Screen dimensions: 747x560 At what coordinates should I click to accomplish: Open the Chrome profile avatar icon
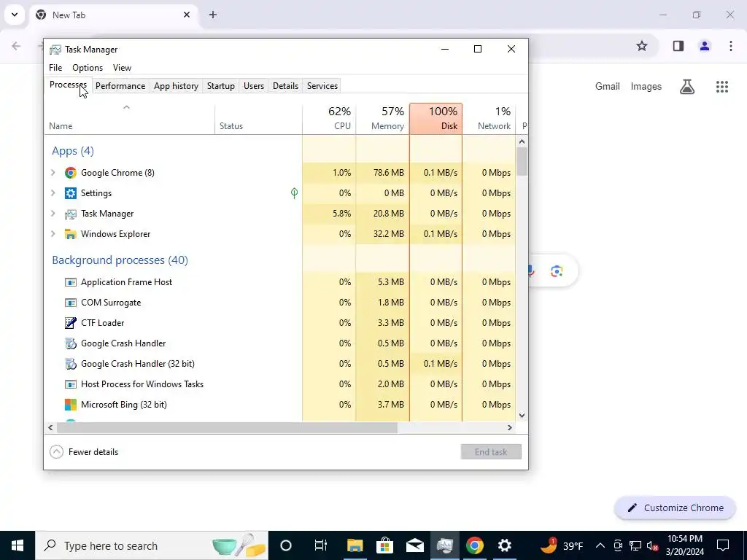pos(705,46)
